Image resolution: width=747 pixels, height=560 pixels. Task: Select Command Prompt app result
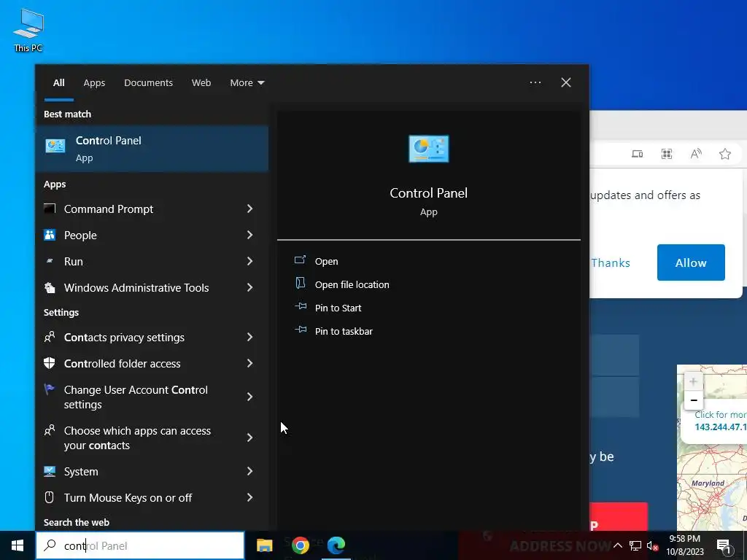152,209
